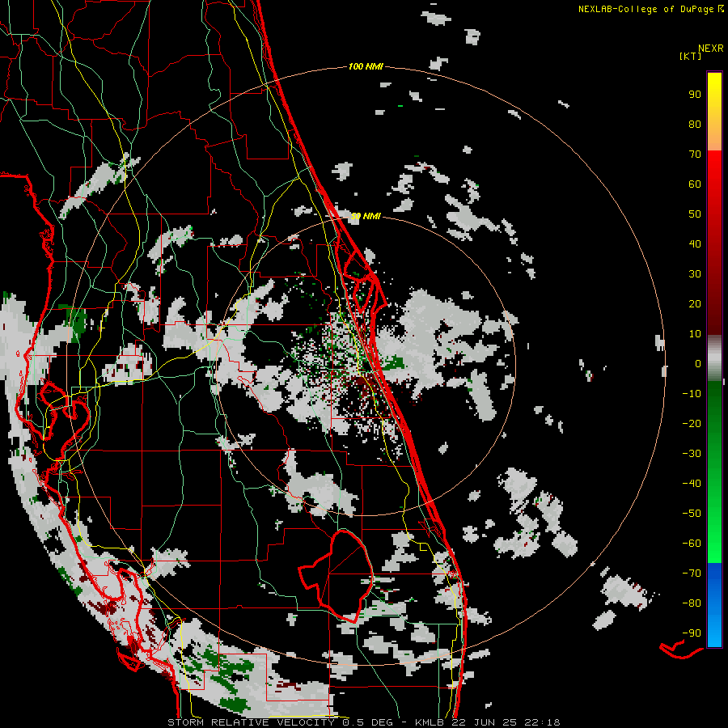Click the -50 value on the velocity scale
The width and height of the screenshot is (728, 728).
coord(692,514)
